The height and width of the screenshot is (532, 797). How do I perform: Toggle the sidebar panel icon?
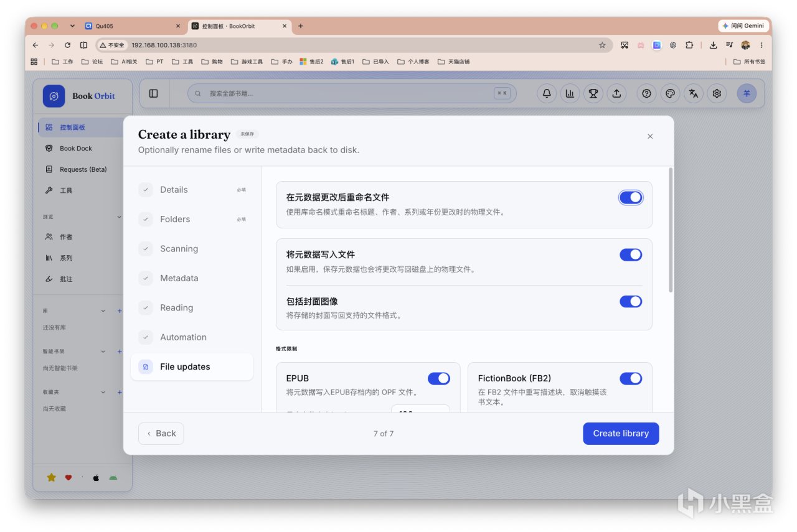point(153,93)
